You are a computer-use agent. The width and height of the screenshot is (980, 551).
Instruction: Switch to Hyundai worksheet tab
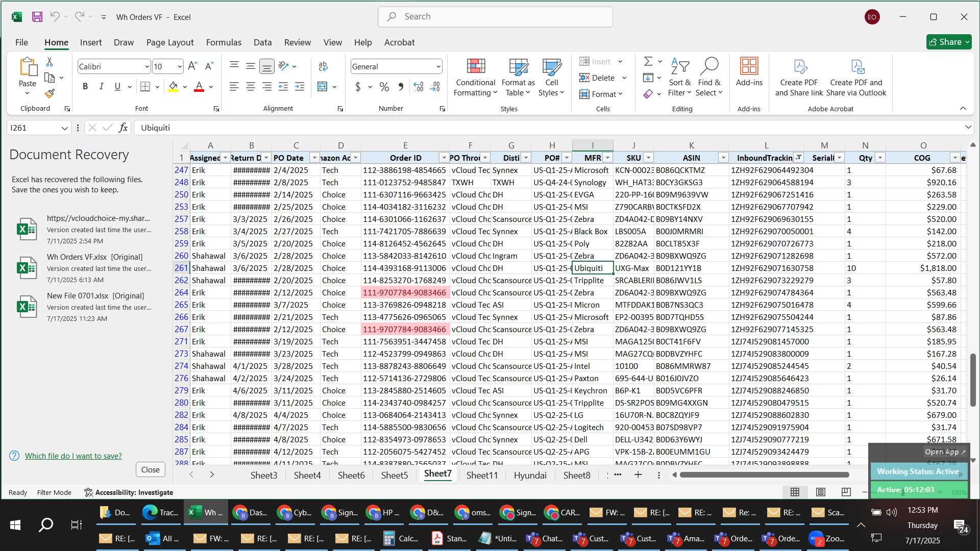point(530,475)
